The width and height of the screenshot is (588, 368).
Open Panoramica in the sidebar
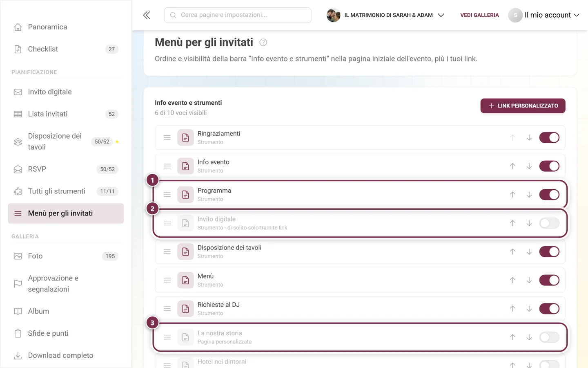(66, 27)
